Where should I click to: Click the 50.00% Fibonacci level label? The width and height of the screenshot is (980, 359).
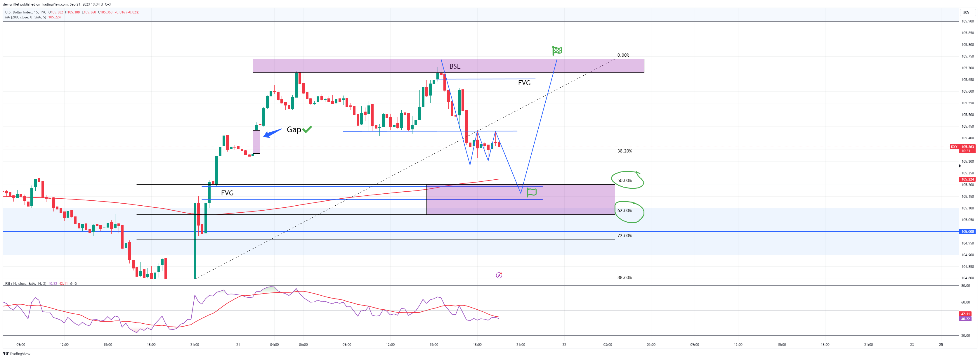pos(624,181)
